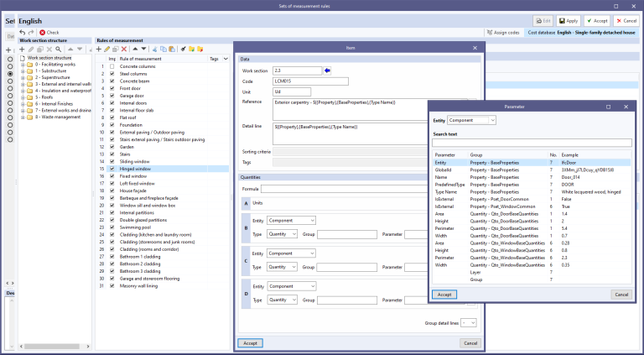The image size is (644, 355).
Task: Click the blue arrow beside Work section field
Action: click(x=328, y=70)
